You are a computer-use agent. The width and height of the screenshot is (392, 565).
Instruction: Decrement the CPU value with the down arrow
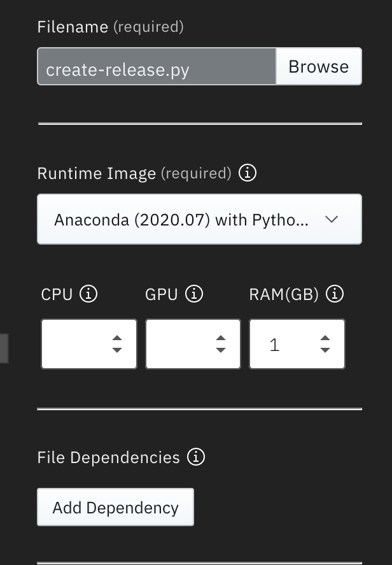coord(117,351)
